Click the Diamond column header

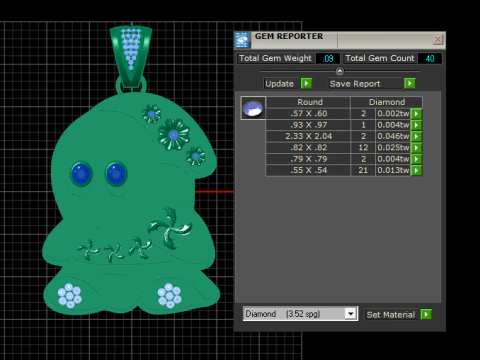click(387, 102)
